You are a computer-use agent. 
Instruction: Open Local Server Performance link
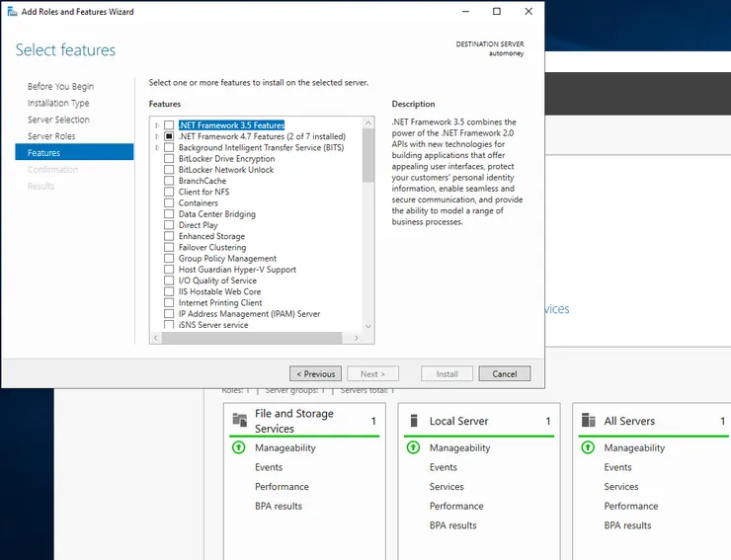[x=456, y=506]
